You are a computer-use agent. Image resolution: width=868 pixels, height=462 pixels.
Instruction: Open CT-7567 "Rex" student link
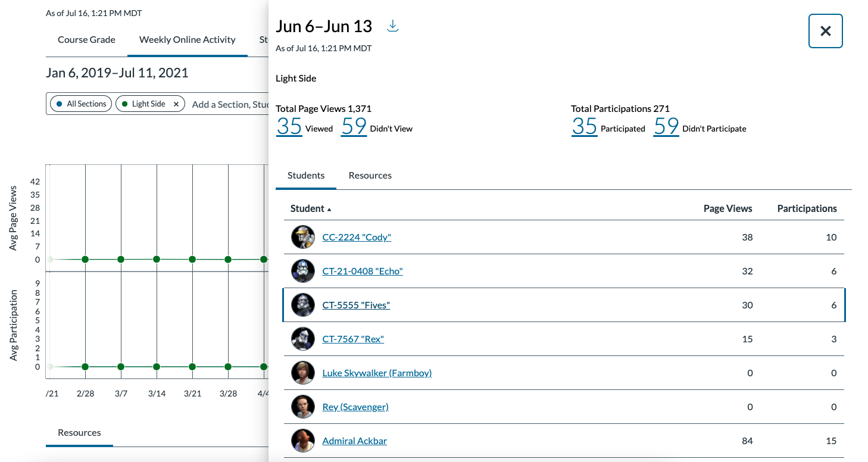coord(353,339)
